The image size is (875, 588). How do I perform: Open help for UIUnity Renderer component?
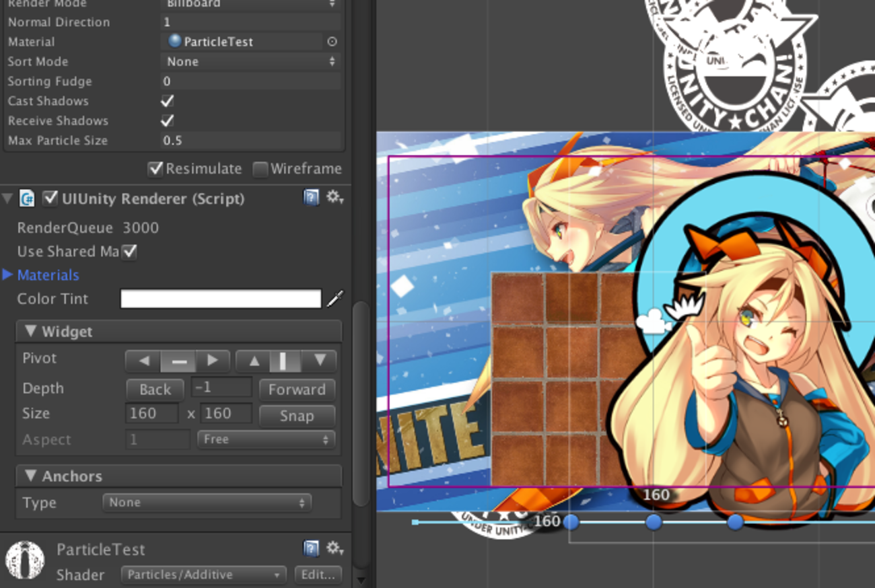pos(311,197)
